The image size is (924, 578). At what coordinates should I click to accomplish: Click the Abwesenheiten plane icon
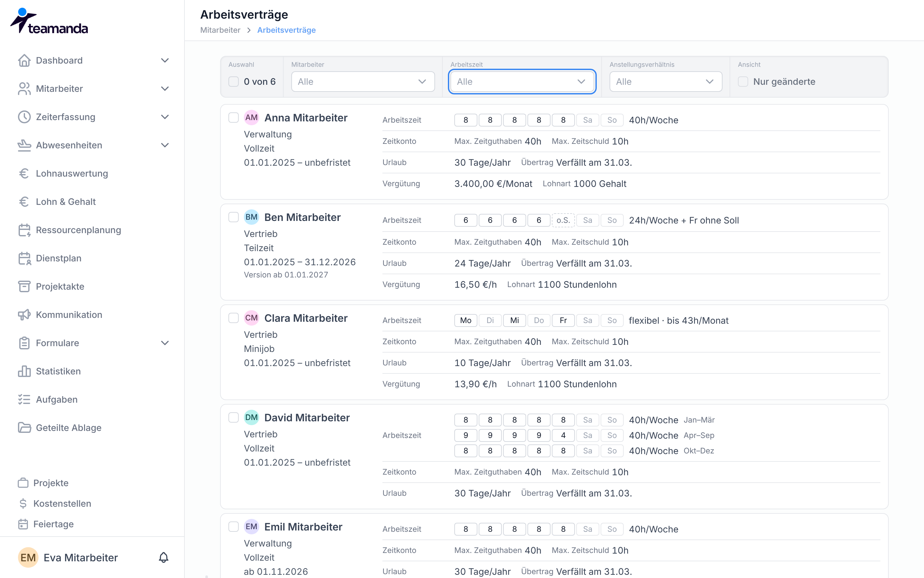tap(24, 145)
